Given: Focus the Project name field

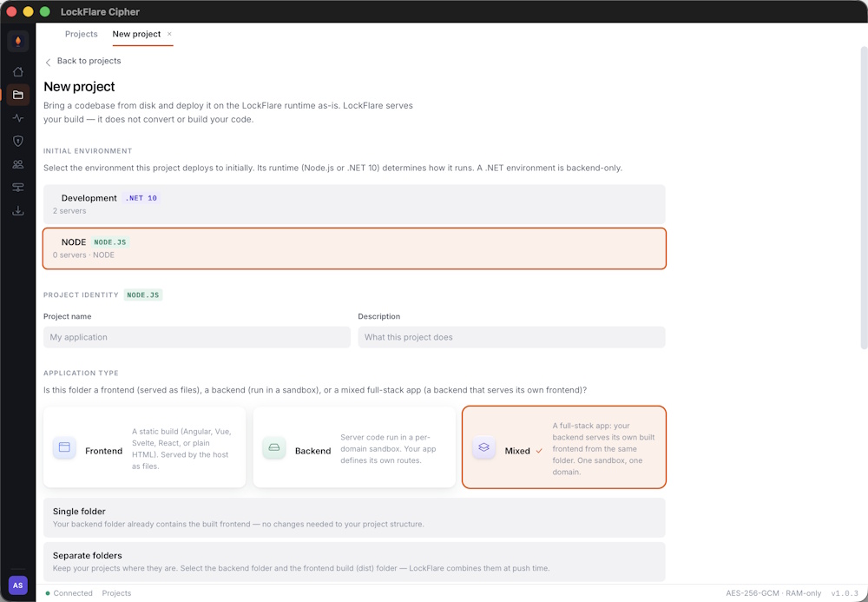Looking at the screenshot, I should click(196, 337).
